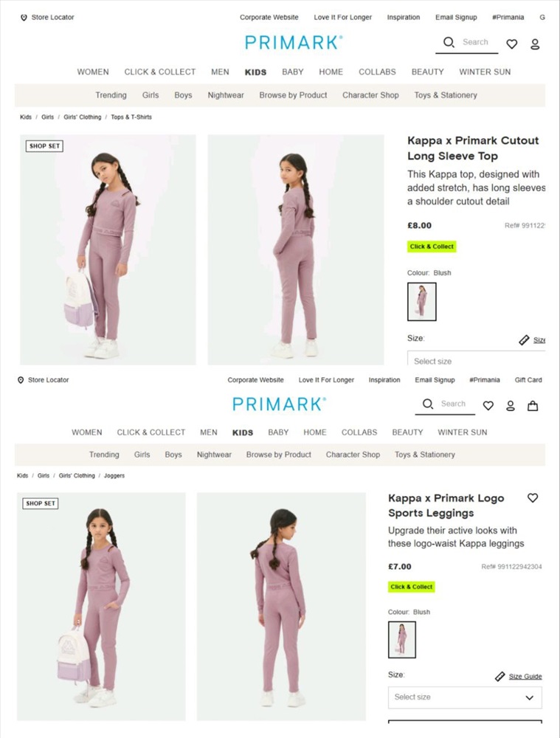Open the back-view image of the leggings
The image size is (560, 738).
[x=281, y=607]
